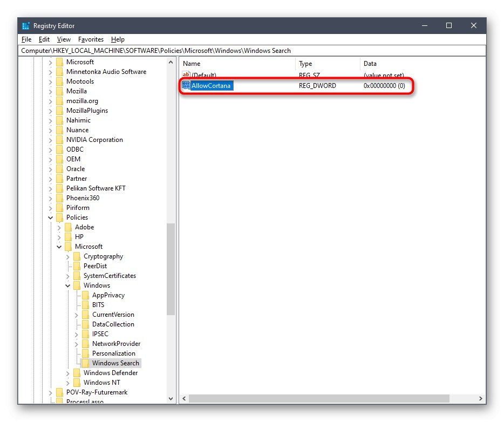The image size is (504, 422).
Task: Click the 0x00000000 (0) data cell
Action: (384, 86)
